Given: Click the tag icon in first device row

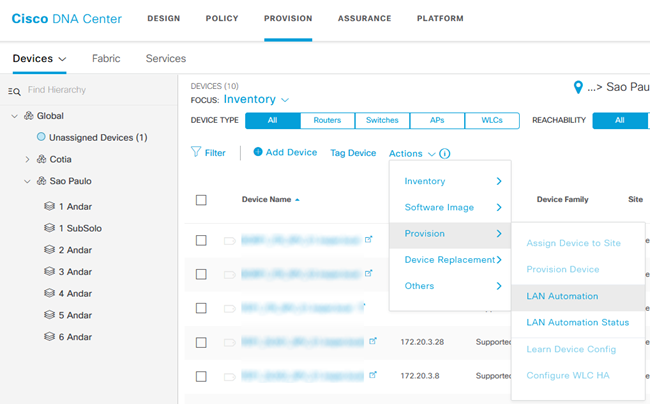Looking at the screenshot, I should click(230, 241).
